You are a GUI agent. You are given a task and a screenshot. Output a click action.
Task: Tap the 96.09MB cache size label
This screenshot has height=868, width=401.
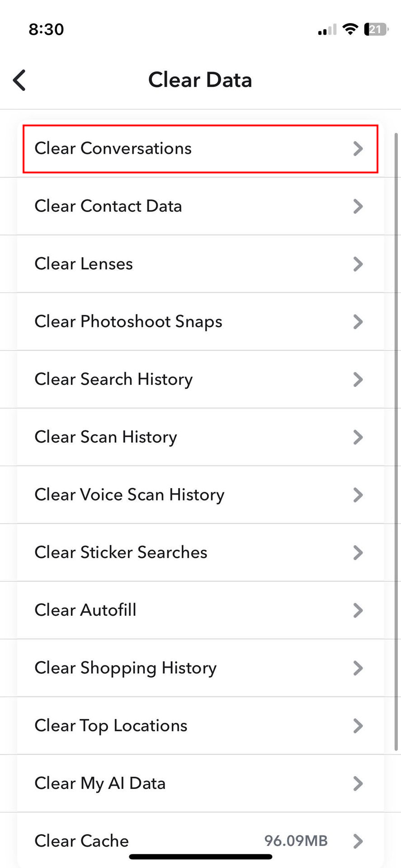point(296,841)
